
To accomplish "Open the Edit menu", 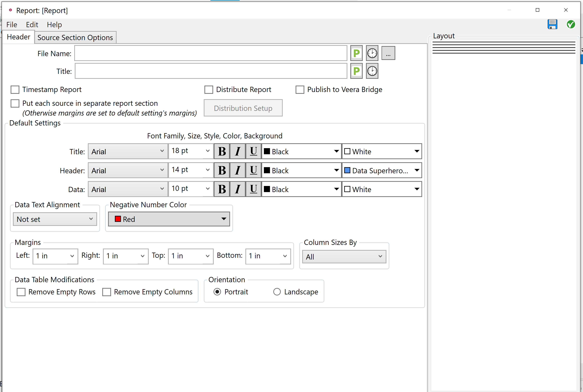I will click(32, 25).
